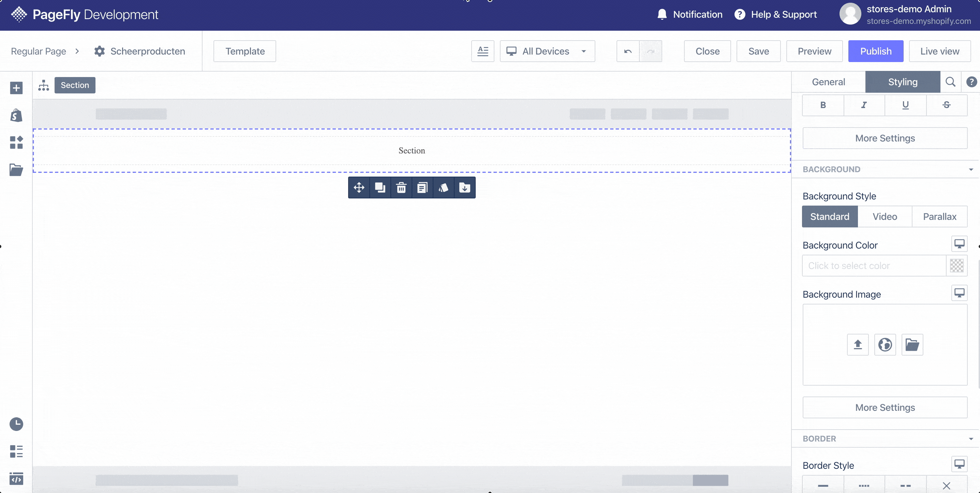980x493 pixels.
Task: Click the breadcrumb chevron after Regular Page
Action: (77, 51)
